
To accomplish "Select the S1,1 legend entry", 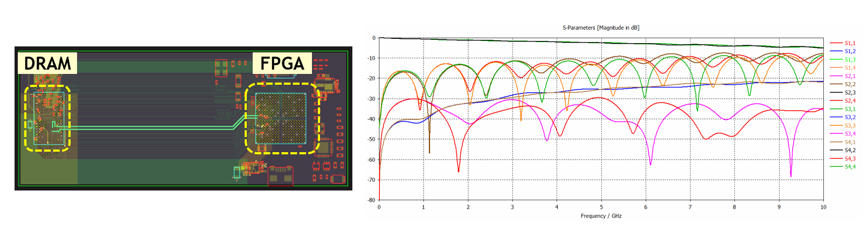I will click(843, 43).
